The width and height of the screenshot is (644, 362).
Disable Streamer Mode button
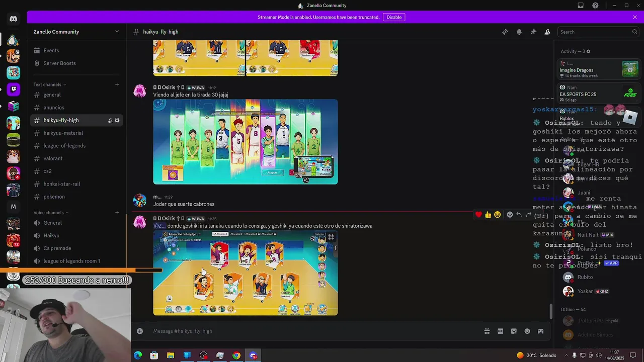394,17
